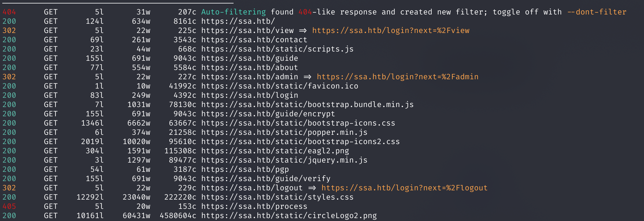
Task: Select the 5584c size value
Action: 185,68
